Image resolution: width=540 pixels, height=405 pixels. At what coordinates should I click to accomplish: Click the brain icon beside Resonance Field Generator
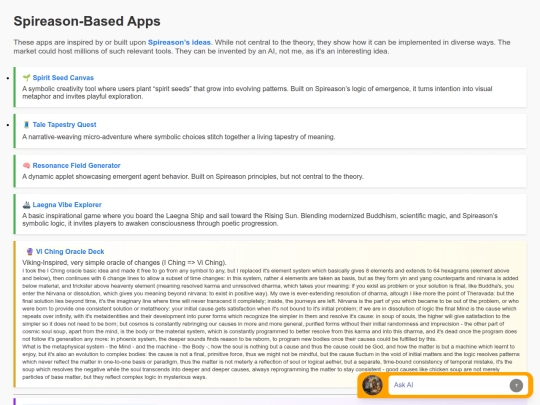(27, 166)
